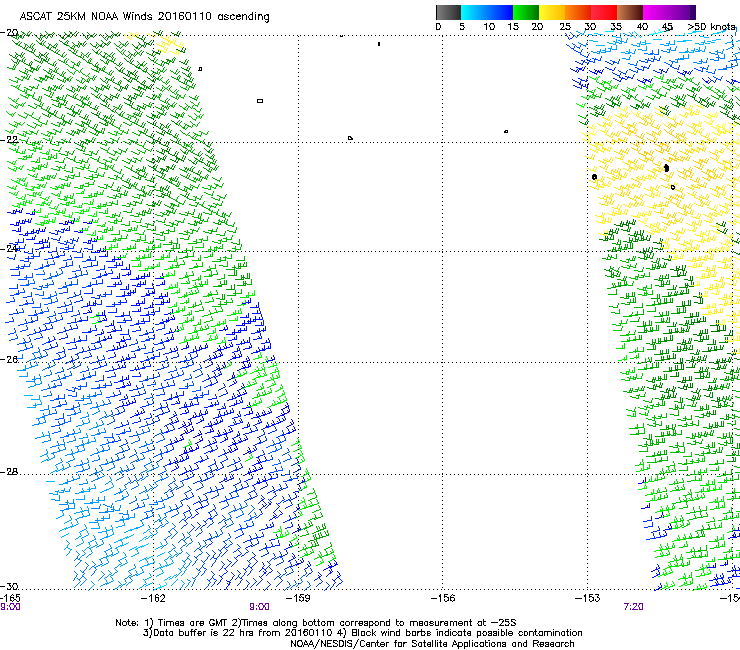
Task: Click the -26 latitude axis label
Action: [x=9, y=359]
